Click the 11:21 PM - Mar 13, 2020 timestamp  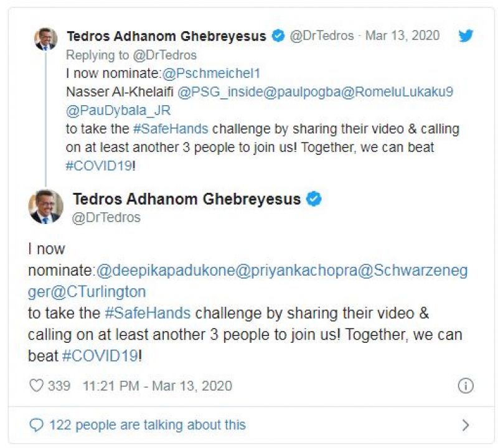157,386
